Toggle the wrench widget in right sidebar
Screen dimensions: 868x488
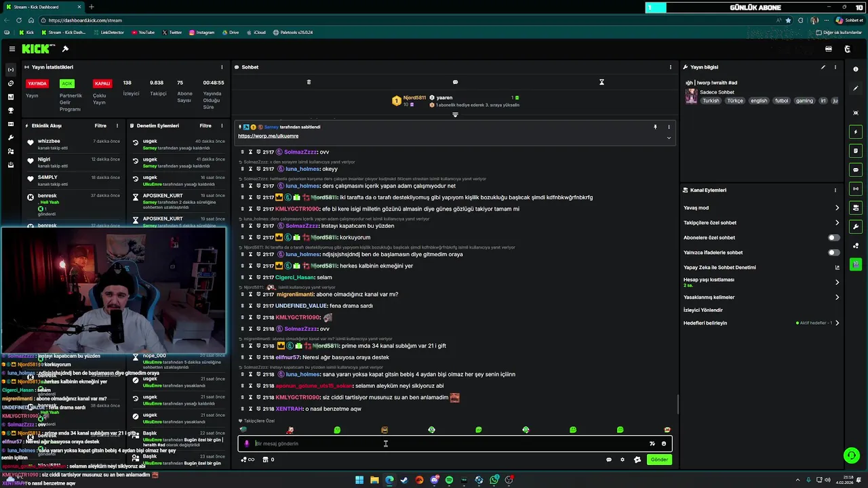click(856, 226)
